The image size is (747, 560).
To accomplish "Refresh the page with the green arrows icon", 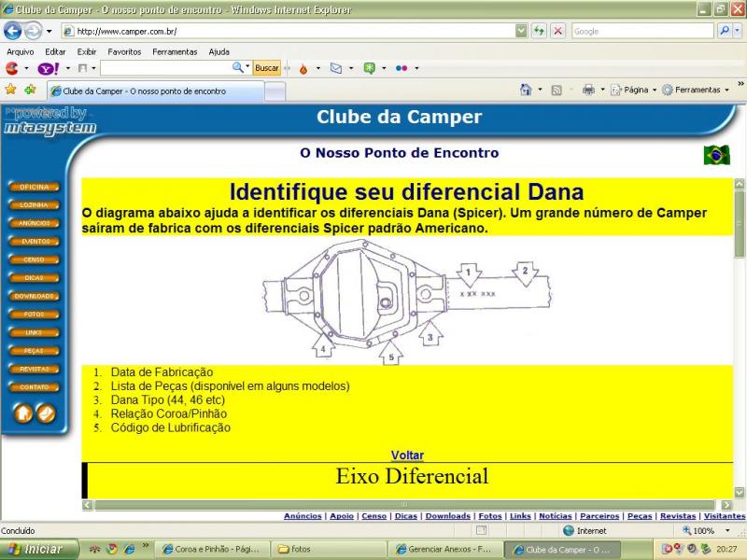I will [x=539, y=32].
